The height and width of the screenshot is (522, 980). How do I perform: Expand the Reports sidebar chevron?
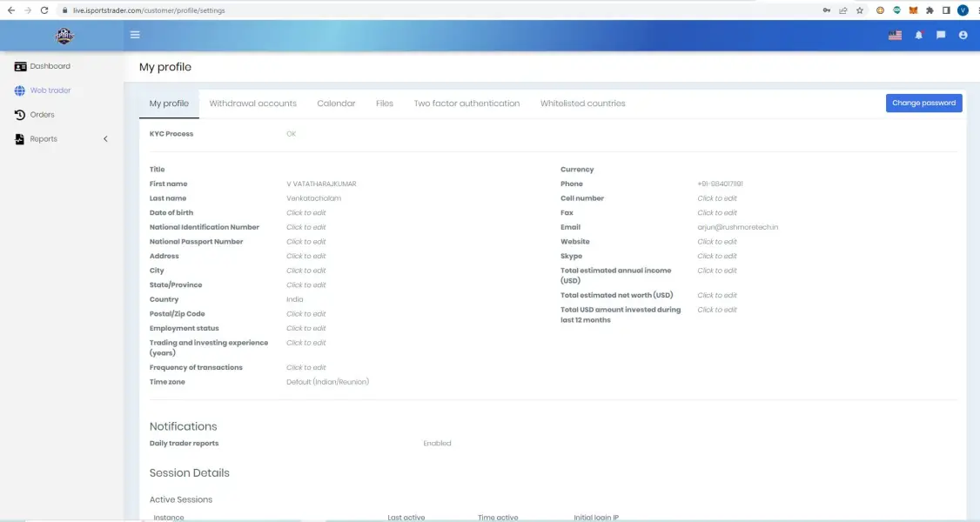(105, 139)
